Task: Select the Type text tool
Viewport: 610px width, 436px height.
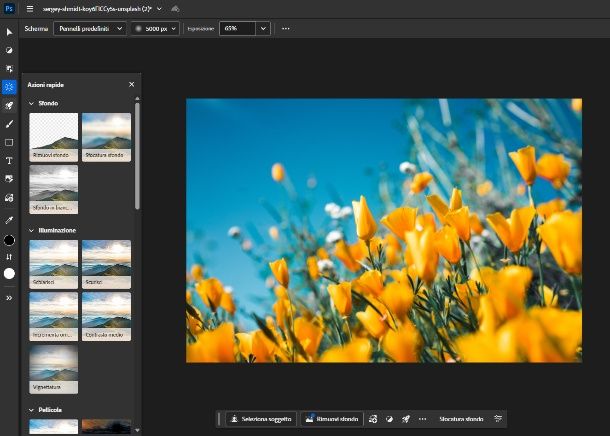Action: [x=9, y=161]
